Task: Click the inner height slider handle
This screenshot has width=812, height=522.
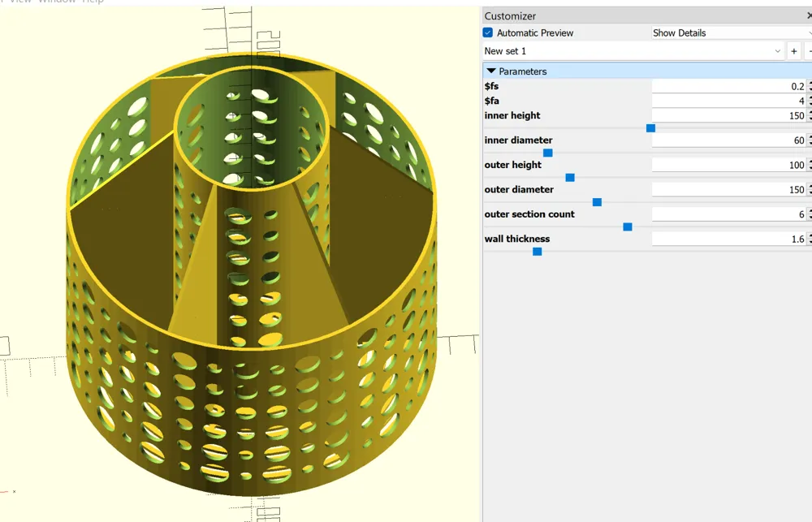Action: point(650,127)
